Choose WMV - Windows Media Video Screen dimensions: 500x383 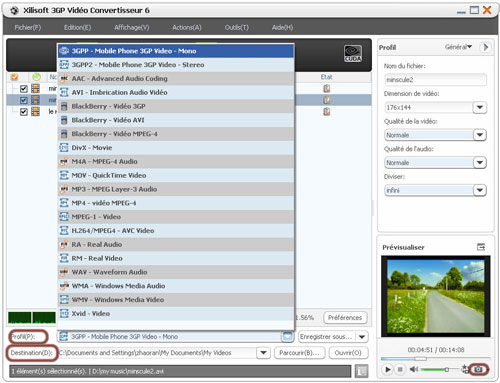176,300
